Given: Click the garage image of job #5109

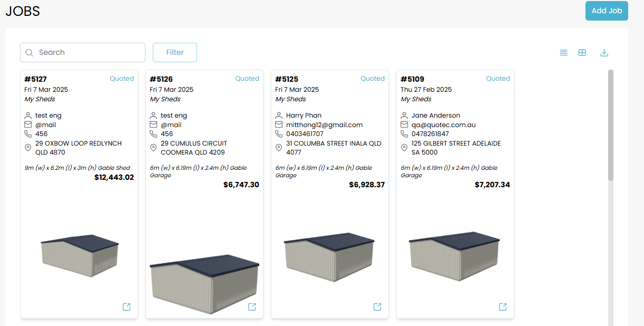Looking at the screenshot, I should click(x=454, y=256).
